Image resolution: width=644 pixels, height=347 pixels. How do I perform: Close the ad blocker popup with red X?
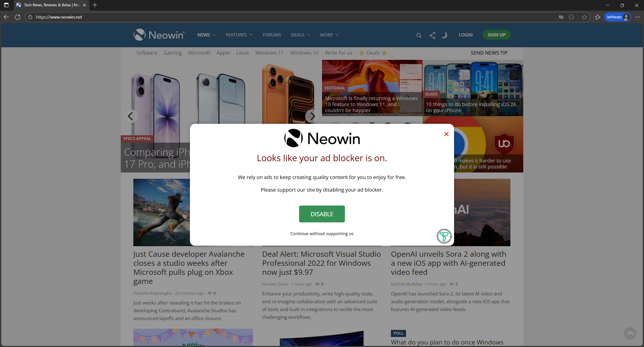click(446, 134)
